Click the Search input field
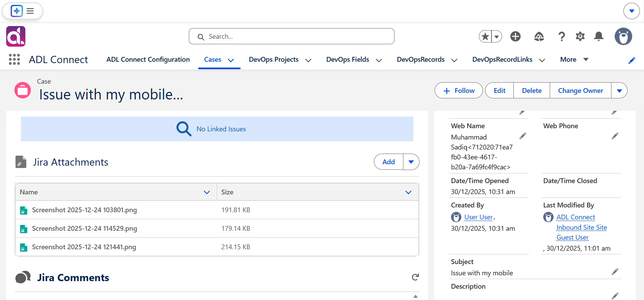644x300 pixels. [x=292, y=36]
